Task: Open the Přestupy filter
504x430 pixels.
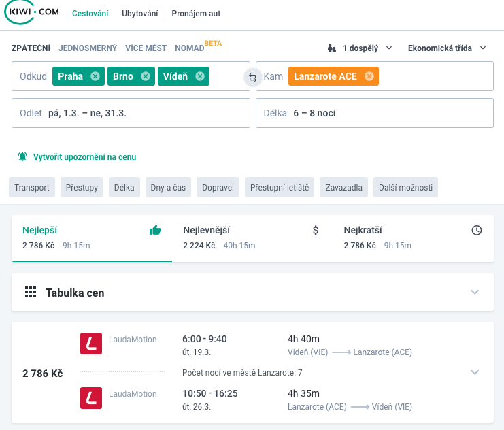Action: click(82, 187)
